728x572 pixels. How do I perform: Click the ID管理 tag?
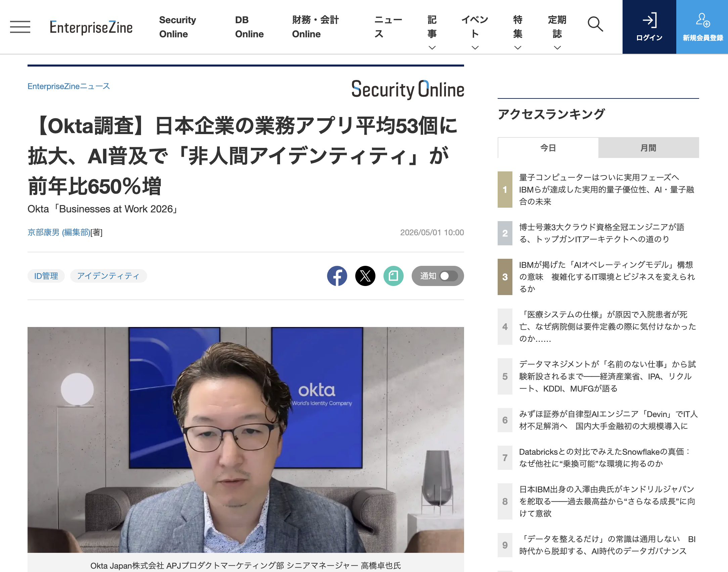(x=46, y=276)
